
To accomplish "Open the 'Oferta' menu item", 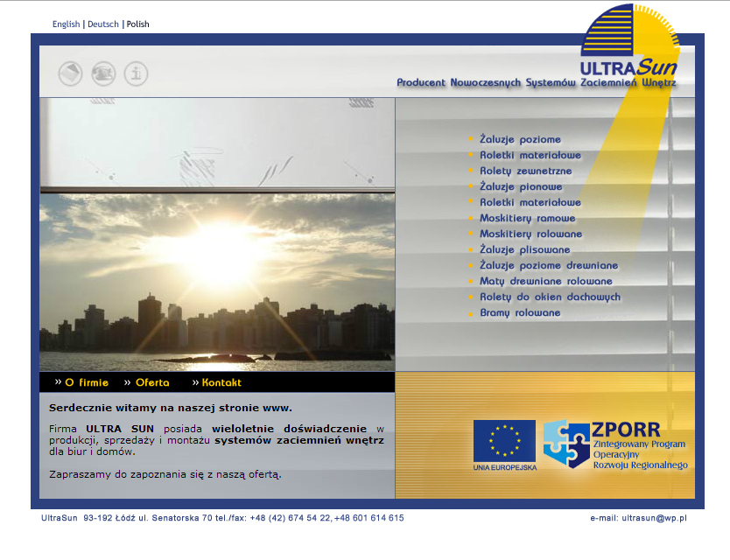I will point(152,382).
